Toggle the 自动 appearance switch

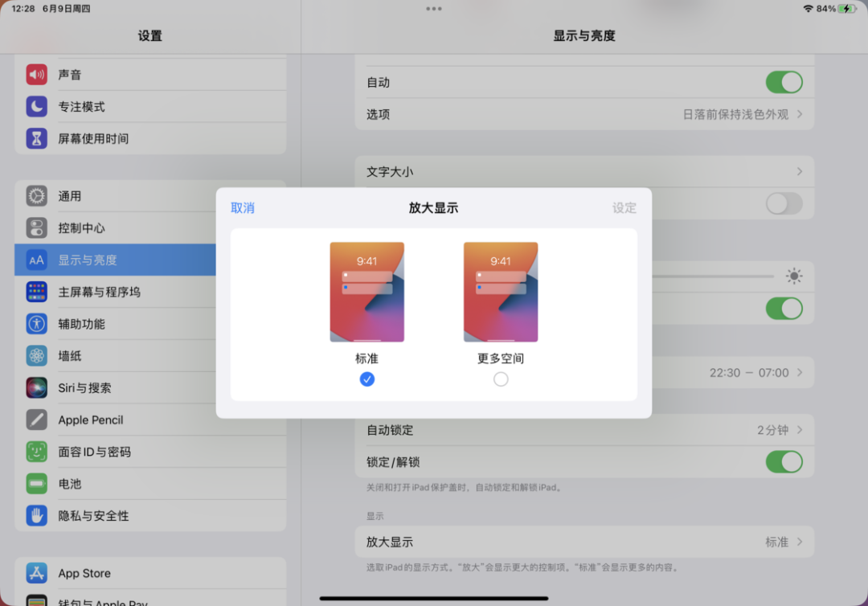tap(784, 83)
